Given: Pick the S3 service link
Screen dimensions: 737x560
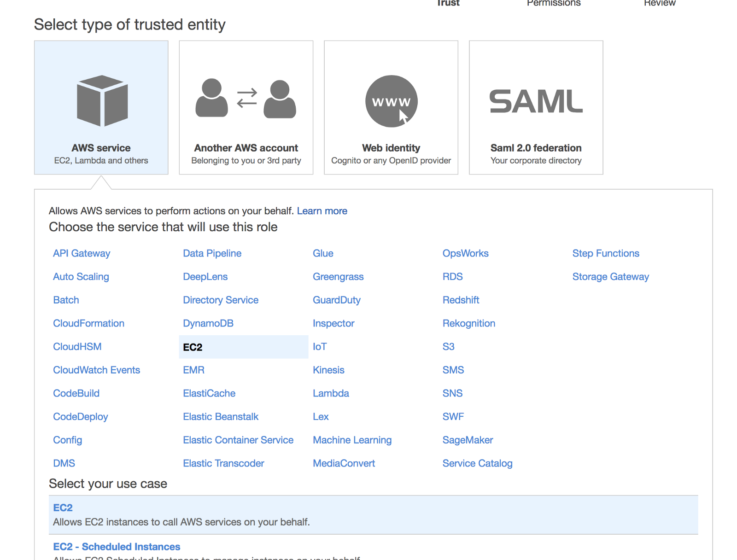Looking at the screenshot, I should (448, 347).
